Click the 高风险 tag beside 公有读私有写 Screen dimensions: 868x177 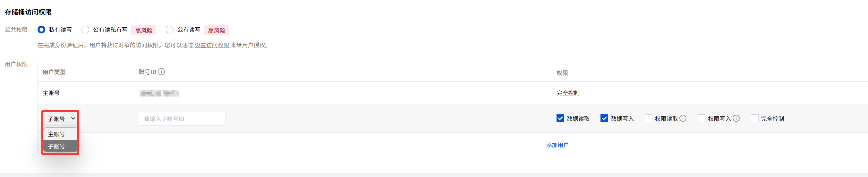point(144,30)
